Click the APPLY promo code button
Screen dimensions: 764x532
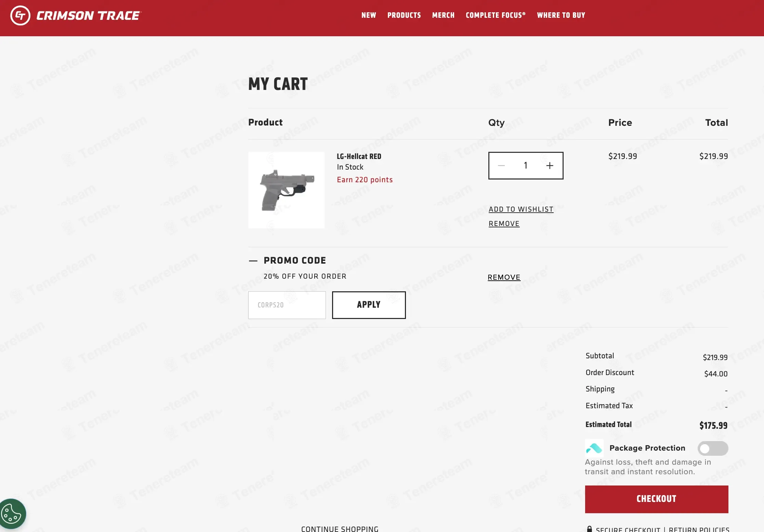(369, 305)
